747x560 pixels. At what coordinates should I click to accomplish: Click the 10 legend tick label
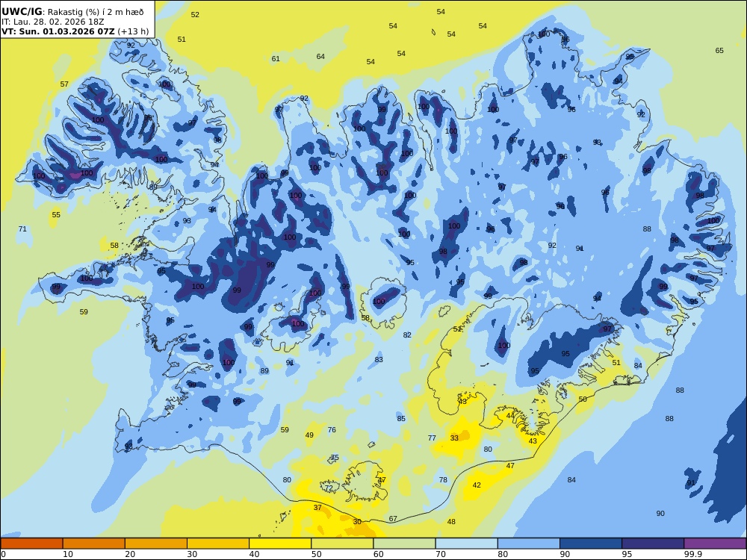click(x=68, y=554)
